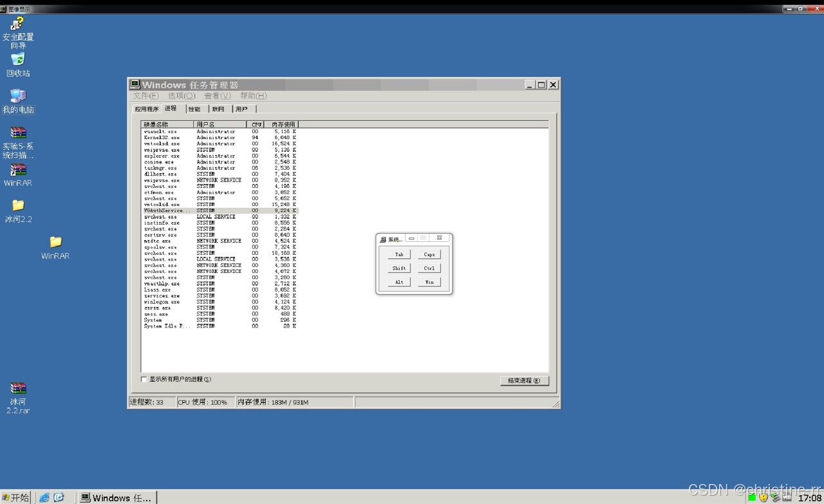Select the msdtc.exe process row
Viewport: 824px width, 504px height.
point(220,241)
